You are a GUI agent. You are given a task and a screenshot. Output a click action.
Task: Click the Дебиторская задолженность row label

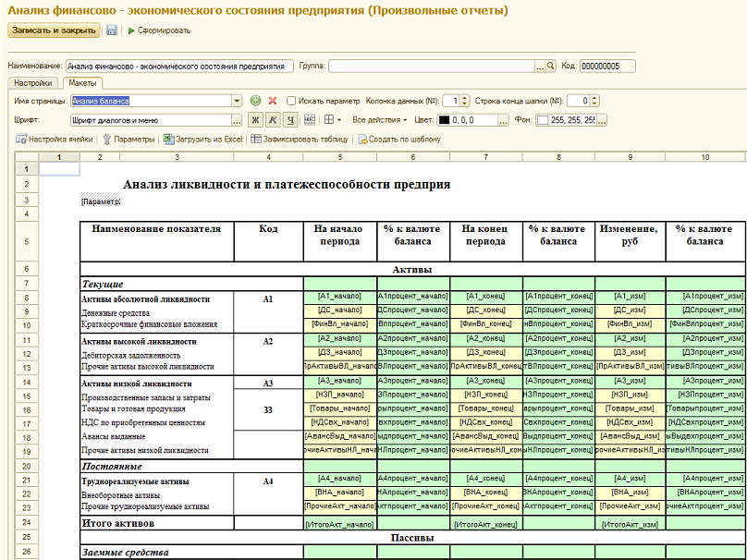point(131,355)
